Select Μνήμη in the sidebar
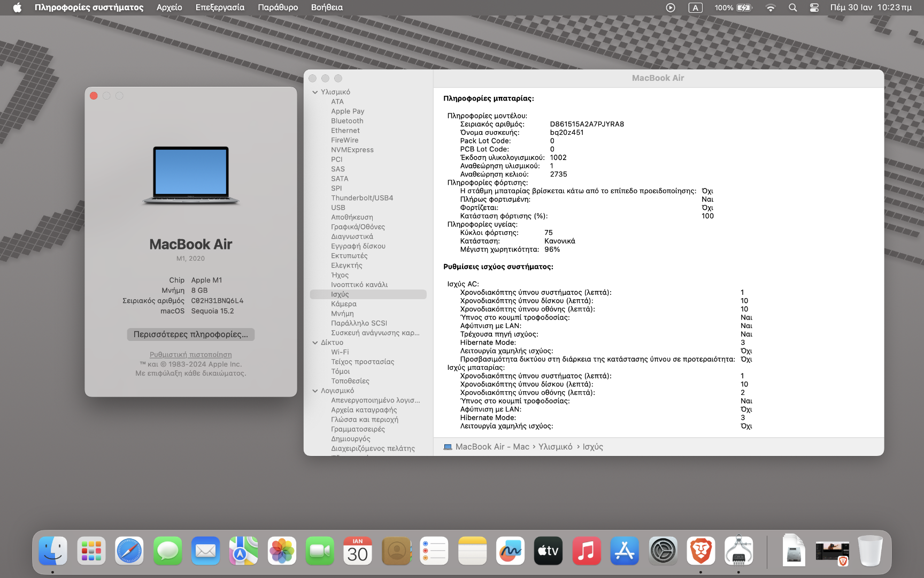 coord(342,314)
